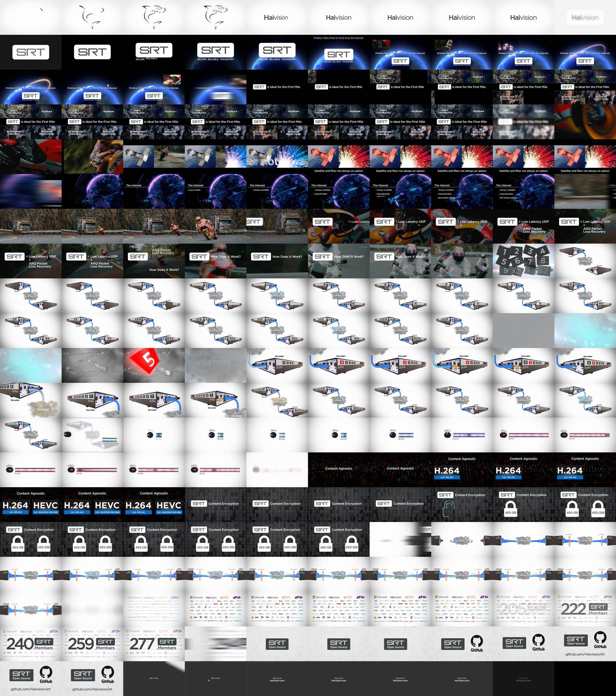Screen dimensions: 616x696
Task: Open the red motorcycle close-up frame
Action: pos(31,157)
